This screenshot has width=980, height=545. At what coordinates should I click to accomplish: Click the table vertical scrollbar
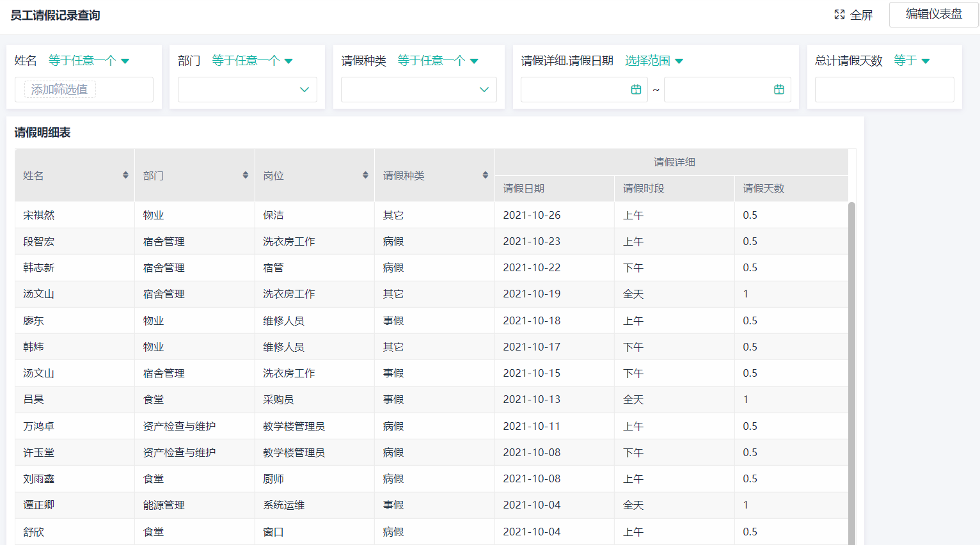(x=851, y=371)
